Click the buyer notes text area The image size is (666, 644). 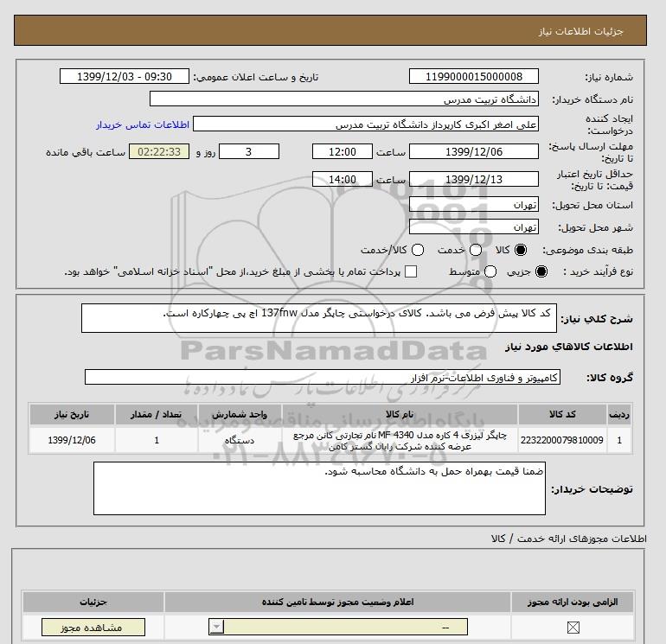coord(319,488)
